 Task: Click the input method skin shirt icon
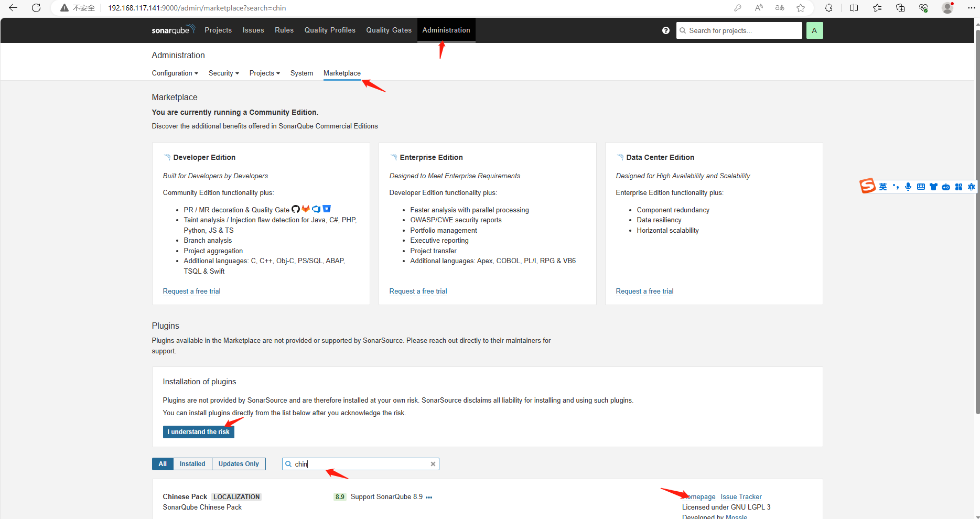click(x=933, y=187)
